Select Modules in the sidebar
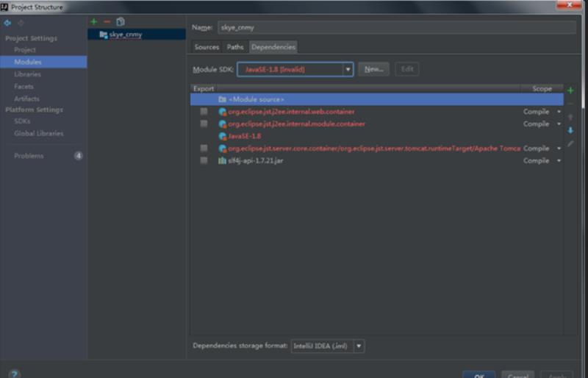 point(43,62)
